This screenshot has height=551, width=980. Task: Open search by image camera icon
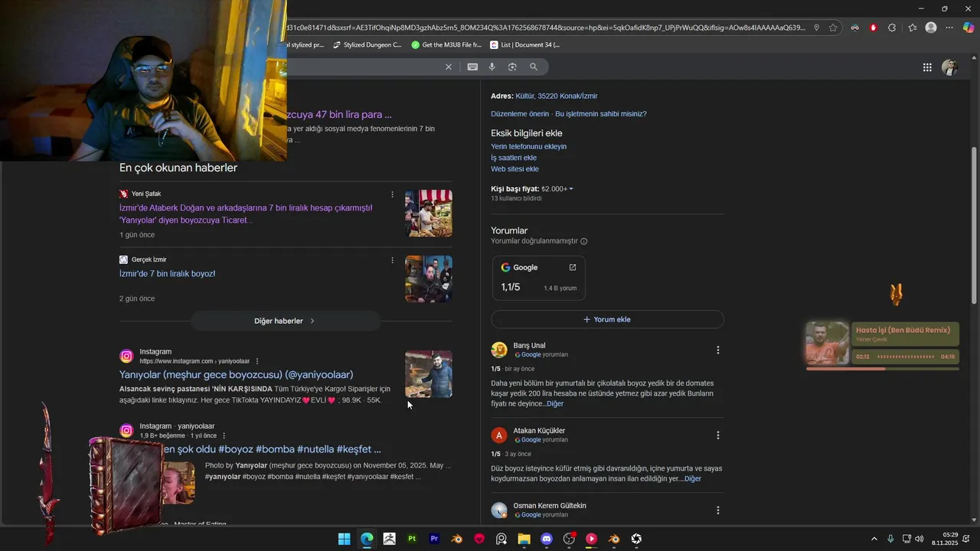[512, 67]
